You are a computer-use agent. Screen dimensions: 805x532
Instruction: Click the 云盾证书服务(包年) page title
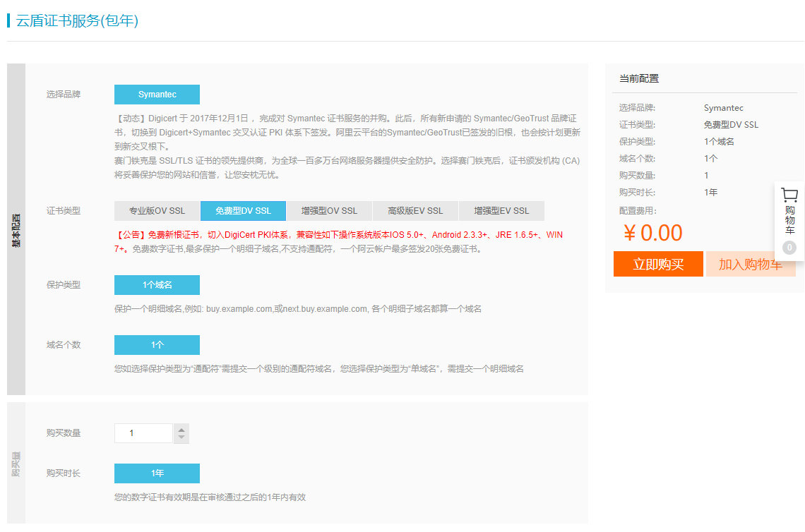[77, 20]
